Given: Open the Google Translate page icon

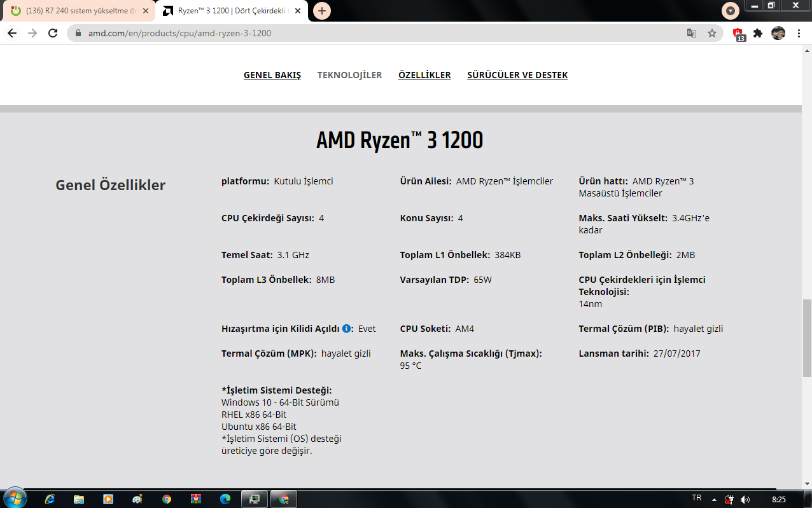Looking at the screenshot, I should pos(692,33).
